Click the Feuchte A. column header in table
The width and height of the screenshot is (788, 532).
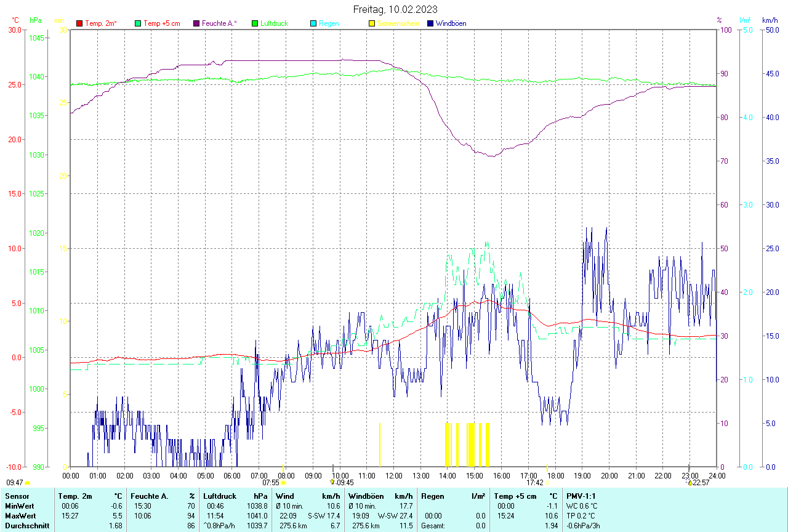150,496
